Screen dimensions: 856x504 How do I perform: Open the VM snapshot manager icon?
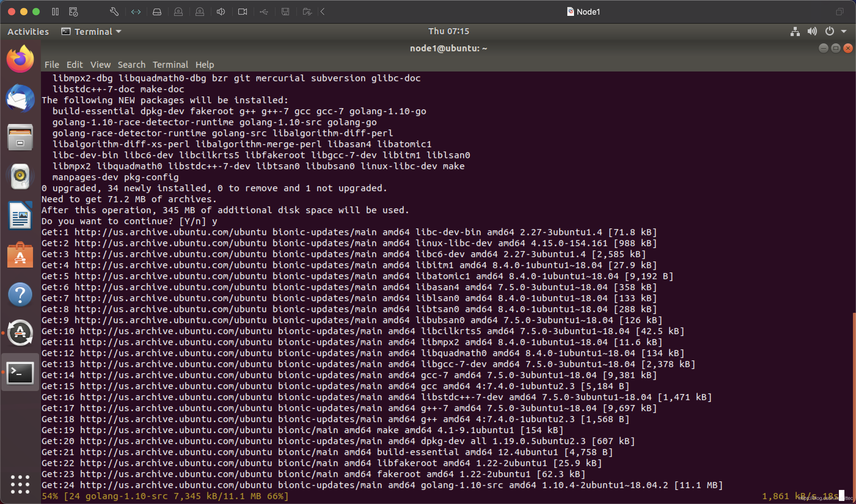click(73, 12)
